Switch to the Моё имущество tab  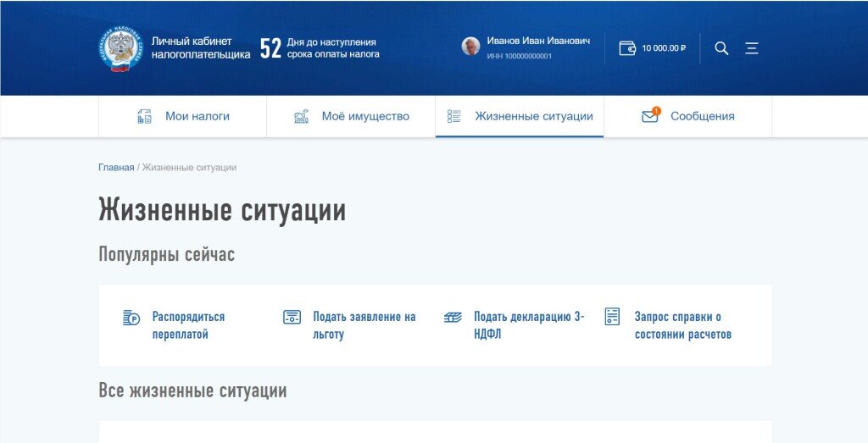[351, 116]
